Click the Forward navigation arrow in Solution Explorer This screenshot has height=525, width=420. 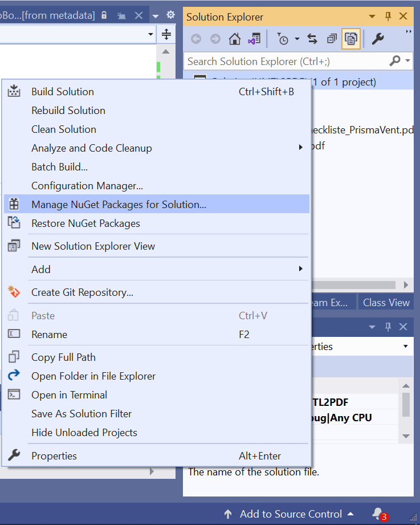(215, 39)
